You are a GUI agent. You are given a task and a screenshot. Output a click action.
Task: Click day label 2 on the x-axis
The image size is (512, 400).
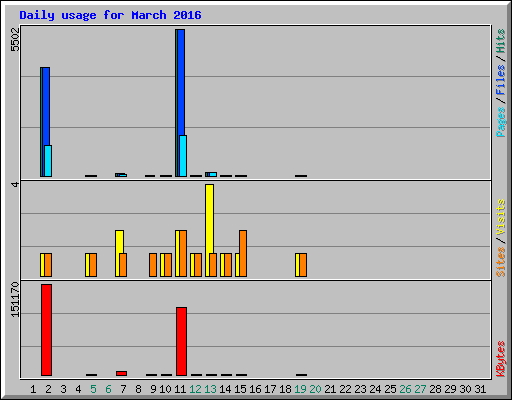click(48, 389)
